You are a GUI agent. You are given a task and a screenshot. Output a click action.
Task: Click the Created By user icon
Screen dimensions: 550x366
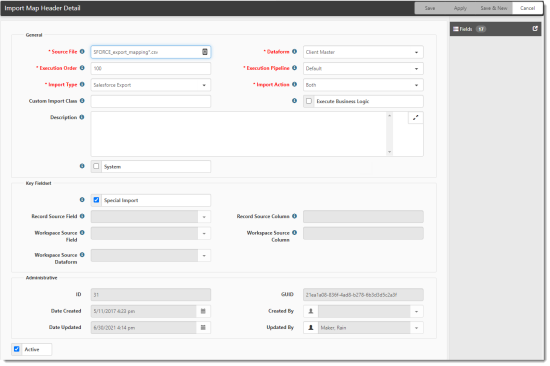click(x=311, y=311)
